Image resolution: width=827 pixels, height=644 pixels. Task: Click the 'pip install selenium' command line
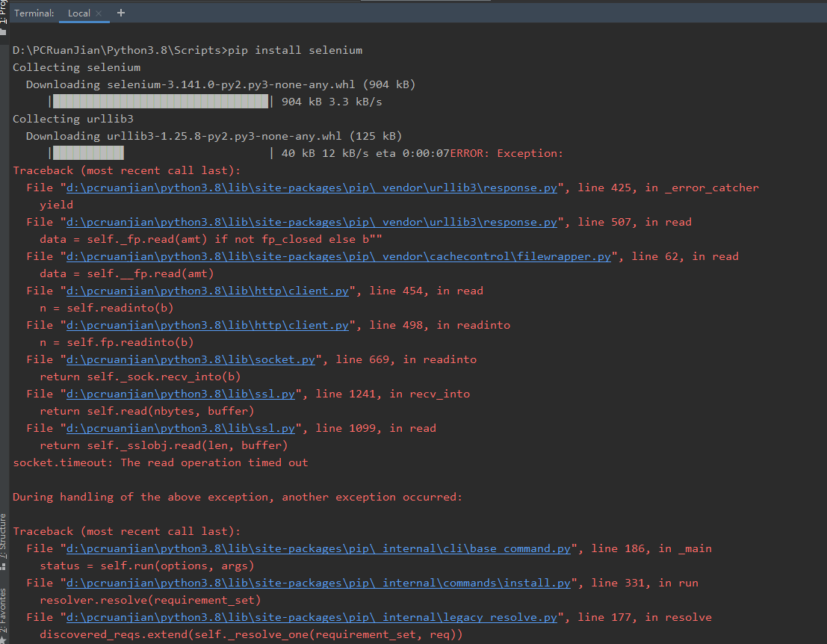tap(188, 50)
